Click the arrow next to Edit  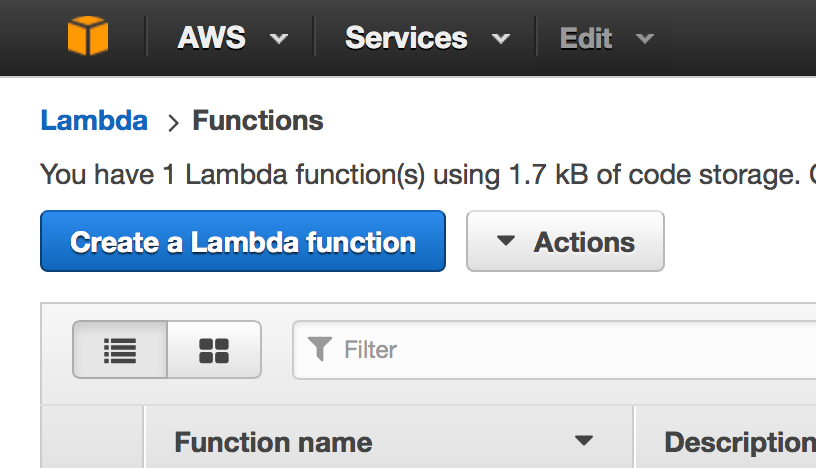point(645,39)
